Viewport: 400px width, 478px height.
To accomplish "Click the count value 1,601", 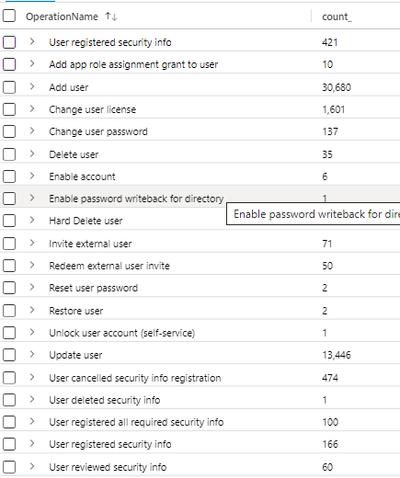I will [x=333, y=109].
